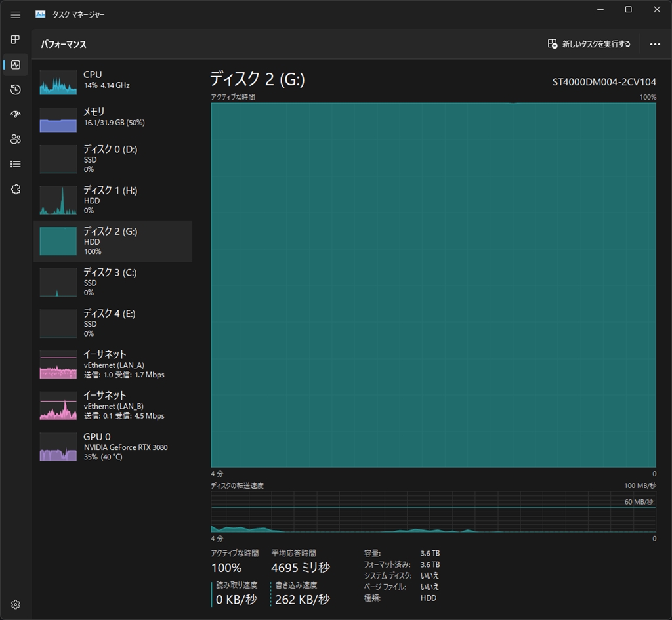Close the Task Manager window
This screenshot has height=620, width=672.
coord(656,9)
